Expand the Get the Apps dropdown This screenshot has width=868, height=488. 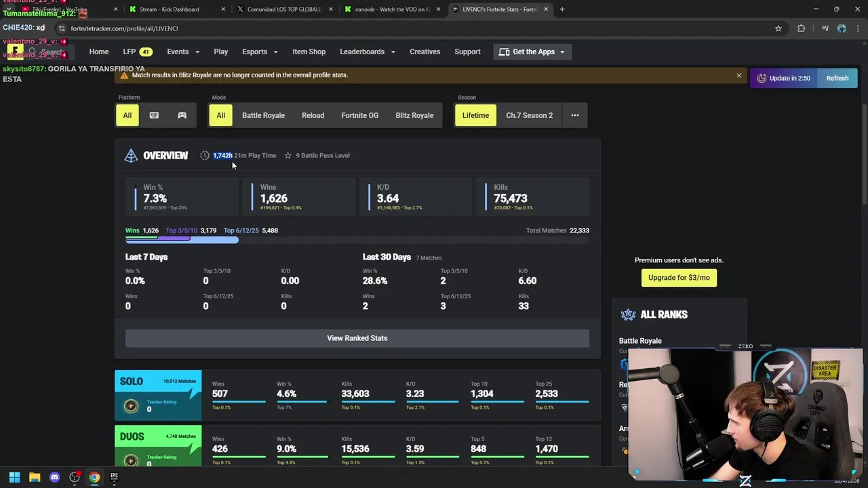click(x=532, y=52)
